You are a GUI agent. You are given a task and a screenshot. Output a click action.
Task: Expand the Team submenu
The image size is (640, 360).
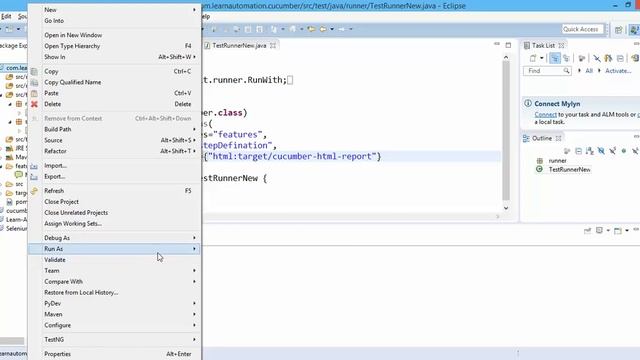coord(114,271)
